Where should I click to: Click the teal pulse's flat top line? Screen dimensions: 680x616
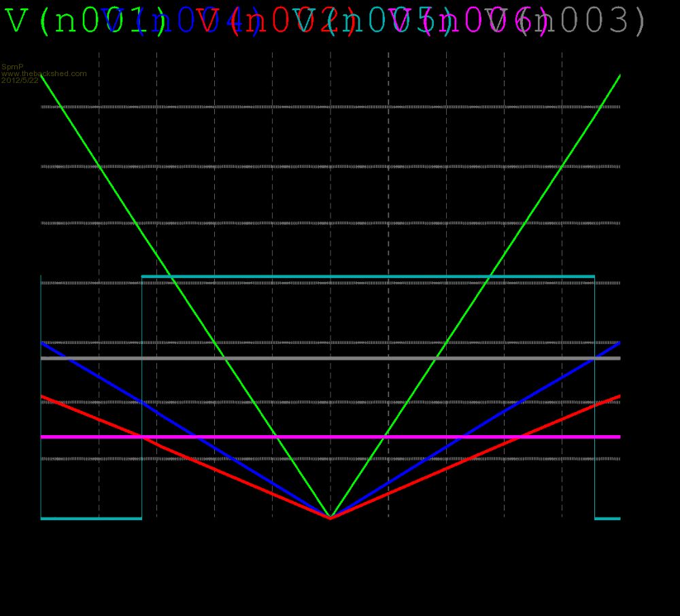tap(367, 276)
